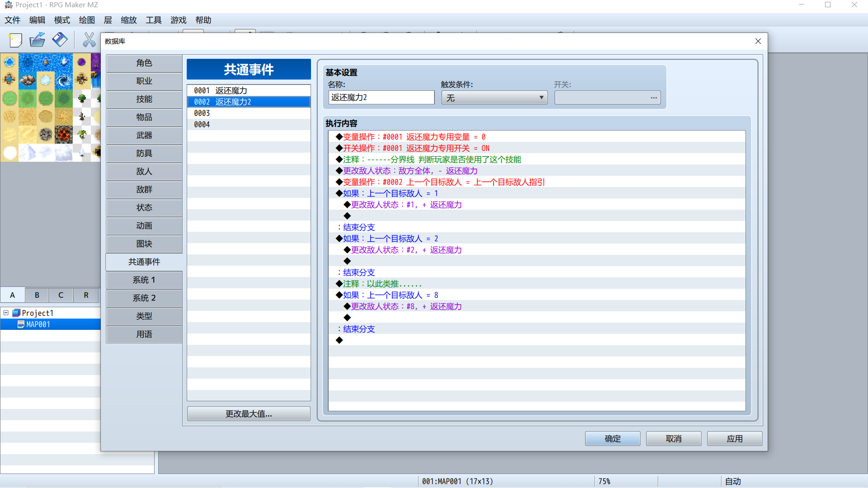This screenshot has height=488, width=868.
Task: Click the 开关 ellipsis selector button
Action: [654, 98]
